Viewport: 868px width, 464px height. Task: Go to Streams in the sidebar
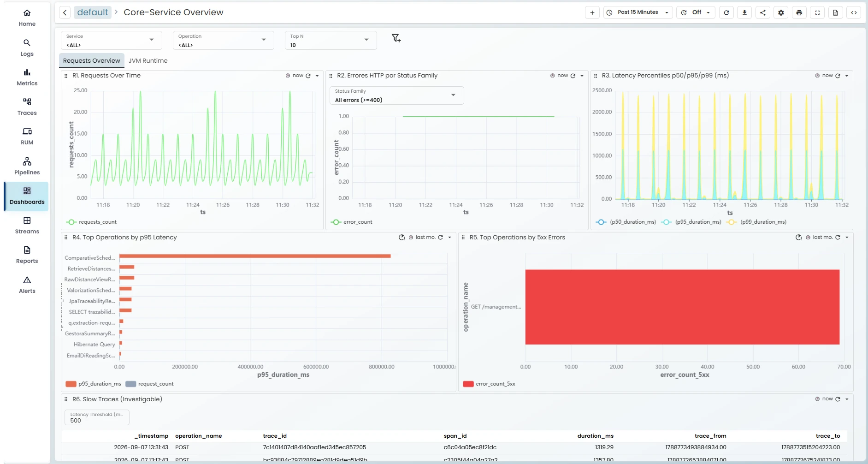point(27,225)
